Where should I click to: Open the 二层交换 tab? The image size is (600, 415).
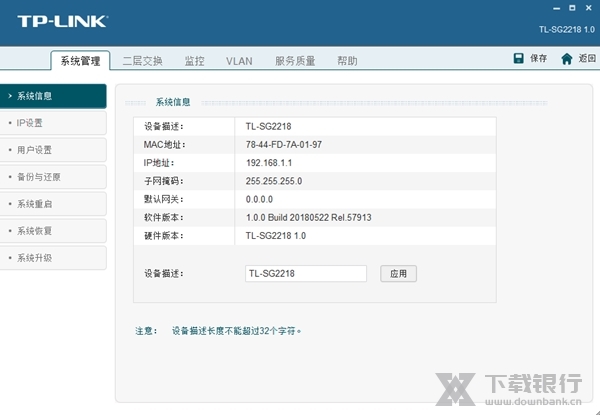tap(142, 61)
